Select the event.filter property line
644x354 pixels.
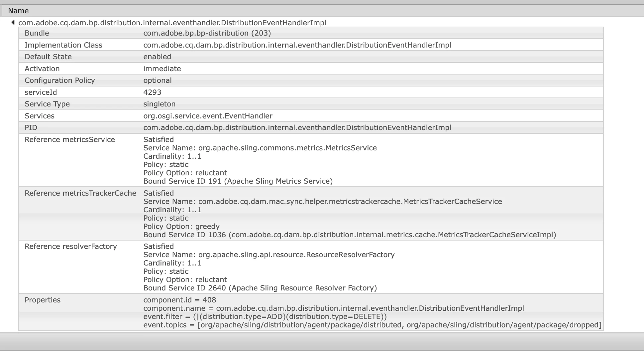point(265,317)
